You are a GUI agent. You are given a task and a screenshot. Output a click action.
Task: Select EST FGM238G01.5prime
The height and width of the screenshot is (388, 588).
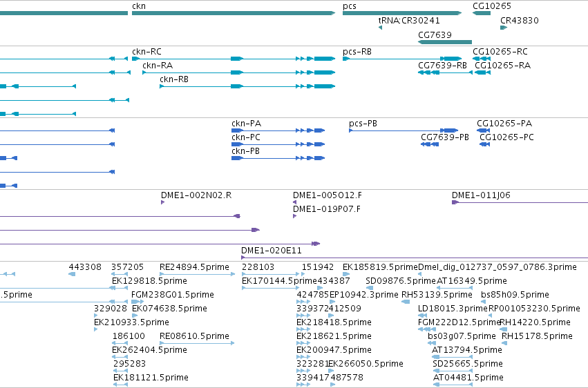[173, 295]
